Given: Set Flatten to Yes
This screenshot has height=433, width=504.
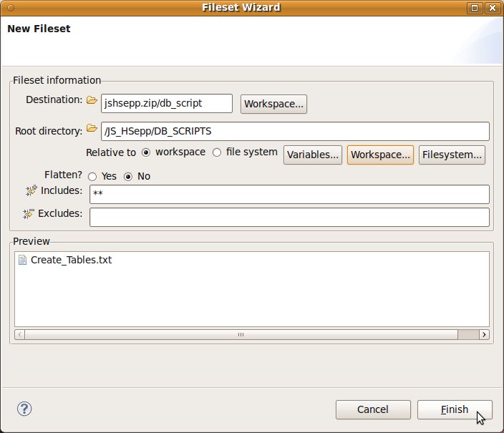Looking at the screenshot, I should (x=92, y=176).
